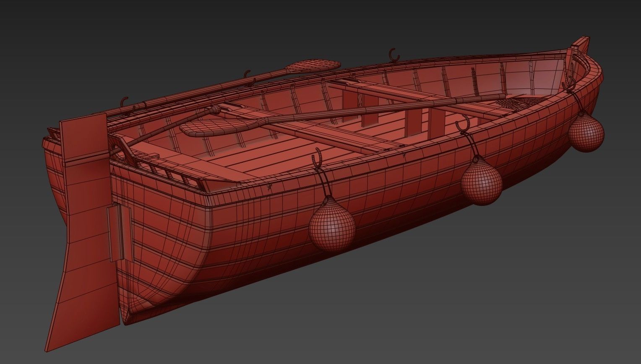Viewport: 641px width, 364px height.
Task: Select the middle buoy fender on the hull
Action: 482,180
